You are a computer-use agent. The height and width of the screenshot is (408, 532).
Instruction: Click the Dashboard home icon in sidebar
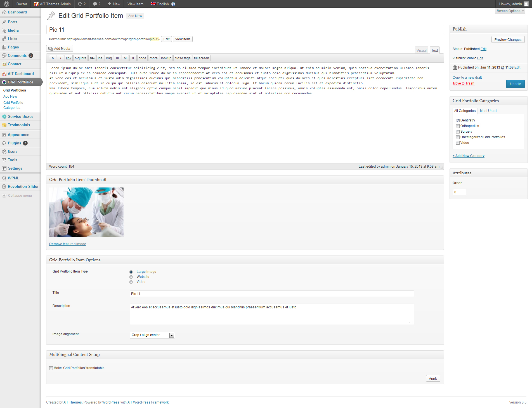click(4, 12)
